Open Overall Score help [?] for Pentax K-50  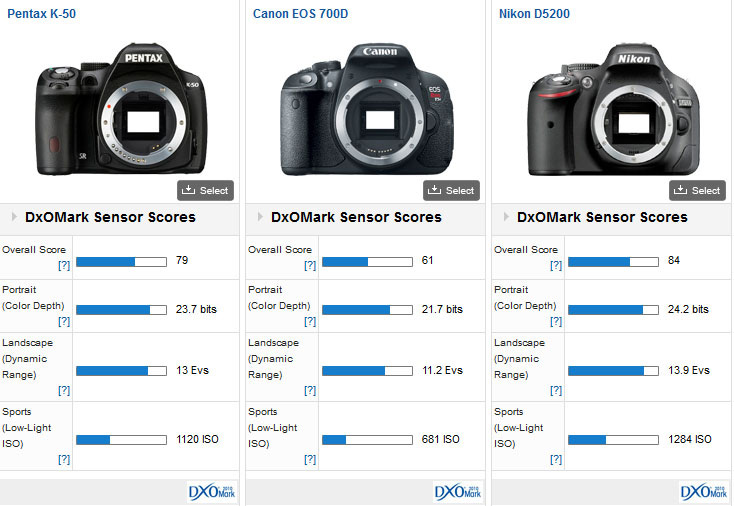click(64, 265)
